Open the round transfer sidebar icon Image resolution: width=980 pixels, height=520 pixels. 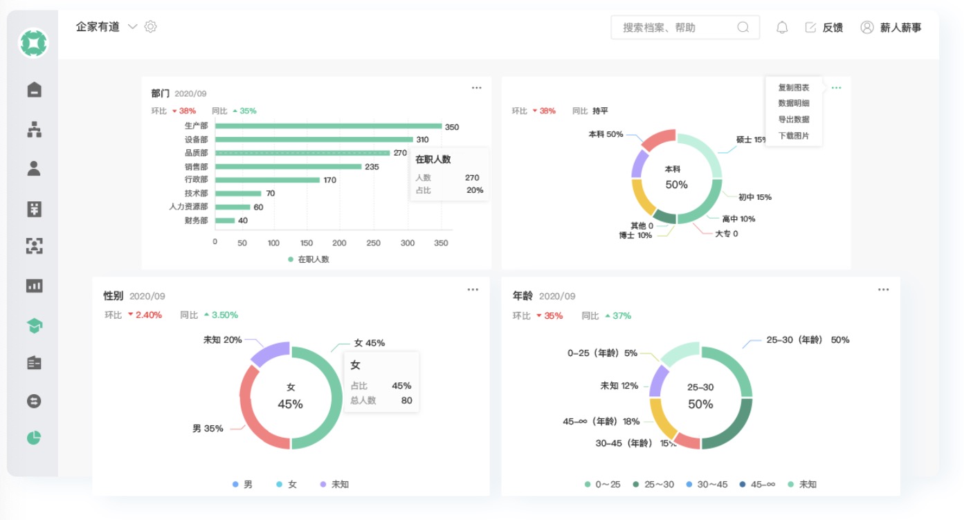34,401
